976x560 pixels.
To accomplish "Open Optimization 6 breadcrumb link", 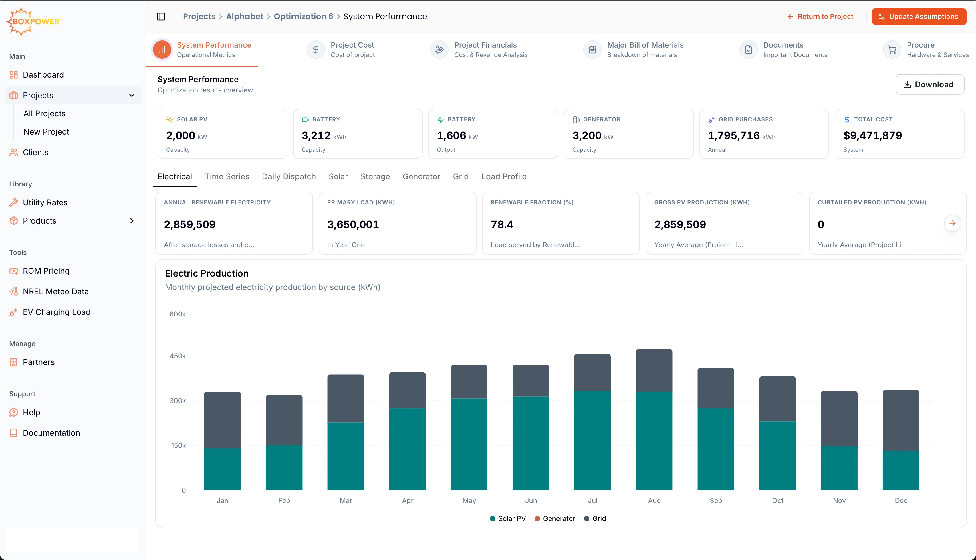I will 304,17.
